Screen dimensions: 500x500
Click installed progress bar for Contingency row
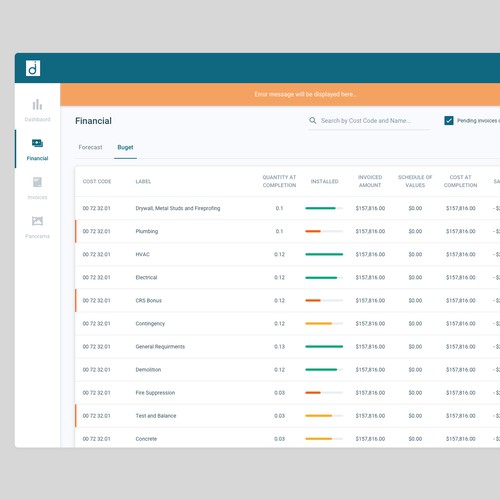click(x=324, y=324)
